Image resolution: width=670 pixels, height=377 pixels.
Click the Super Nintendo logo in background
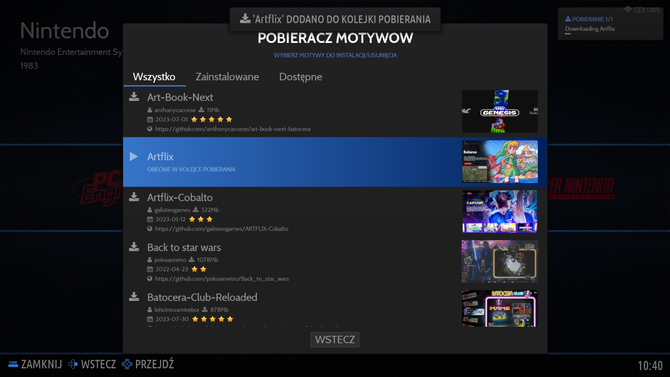pyautogui.click(x=581, y=188)
